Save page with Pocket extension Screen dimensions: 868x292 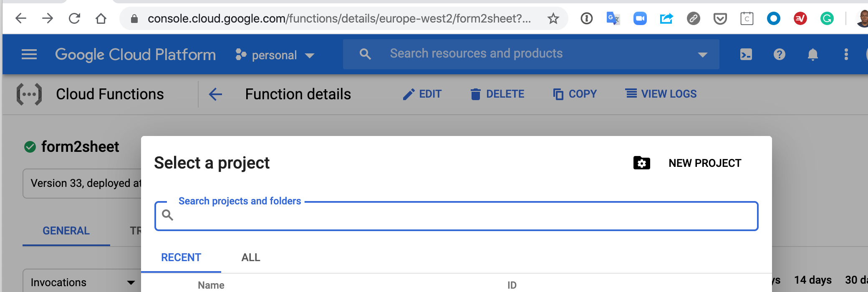coord(720,18)
